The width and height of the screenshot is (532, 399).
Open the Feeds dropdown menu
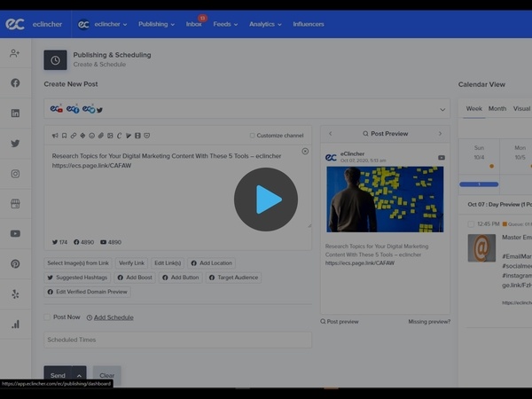[x=225, y=24]
